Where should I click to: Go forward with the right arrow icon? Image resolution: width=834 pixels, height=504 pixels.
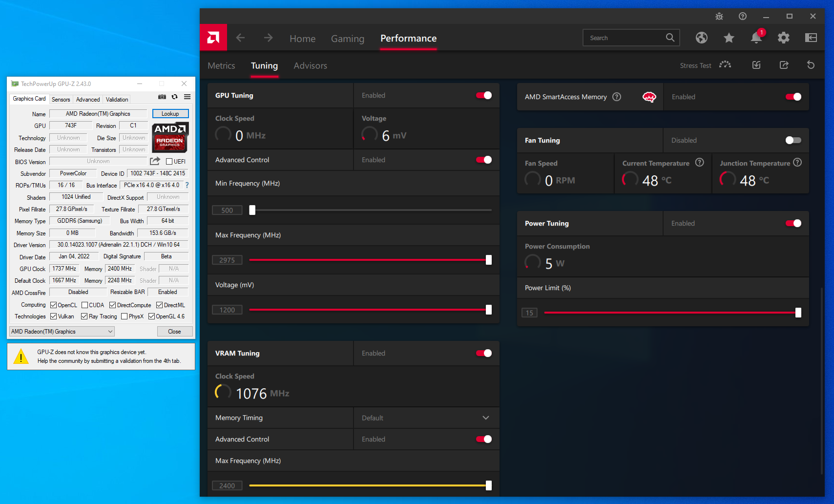click(268, 38)
